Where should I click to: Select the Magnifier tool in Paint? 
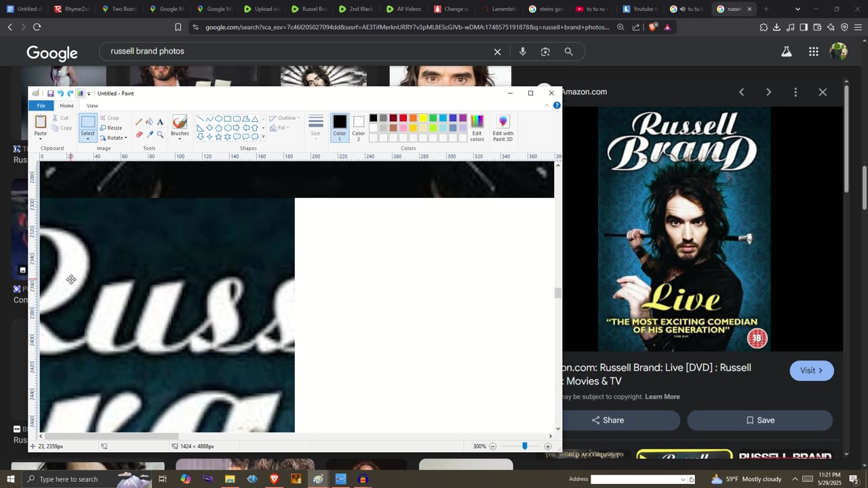coord(160,134)
